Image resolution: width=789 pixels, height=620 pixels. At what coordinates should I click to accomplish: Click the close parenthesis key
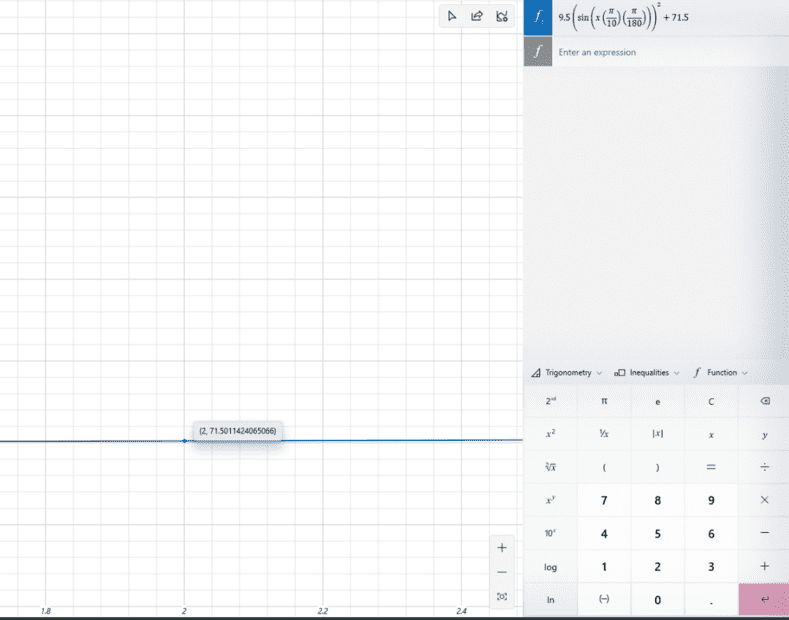657,468
